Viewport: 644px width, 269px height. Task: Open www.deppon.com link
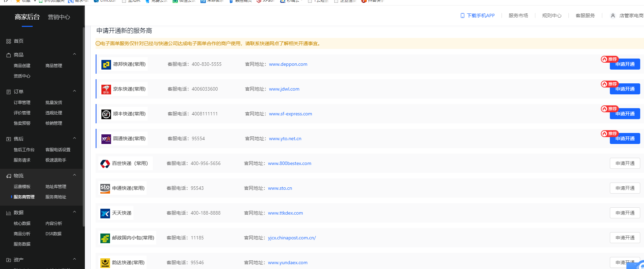(288, 64)
